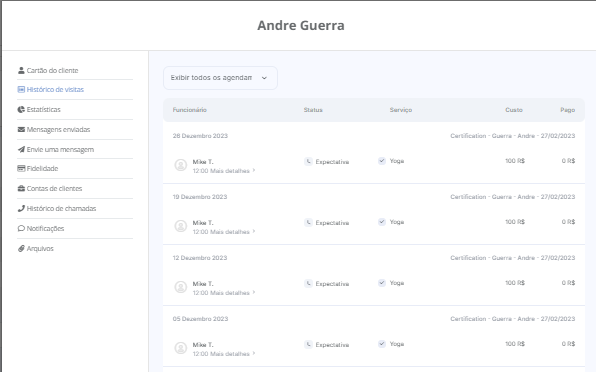596x372 pixels.
Task: Open Certification link on 28 Dezembro row
Action: coord(512,136)
